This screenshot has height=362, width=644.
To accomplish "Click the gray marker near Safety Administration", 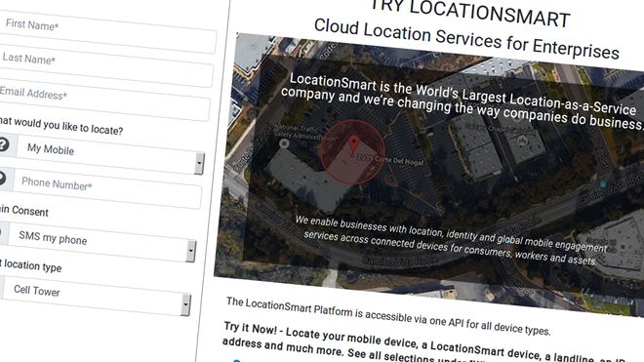I will point(284,143).
